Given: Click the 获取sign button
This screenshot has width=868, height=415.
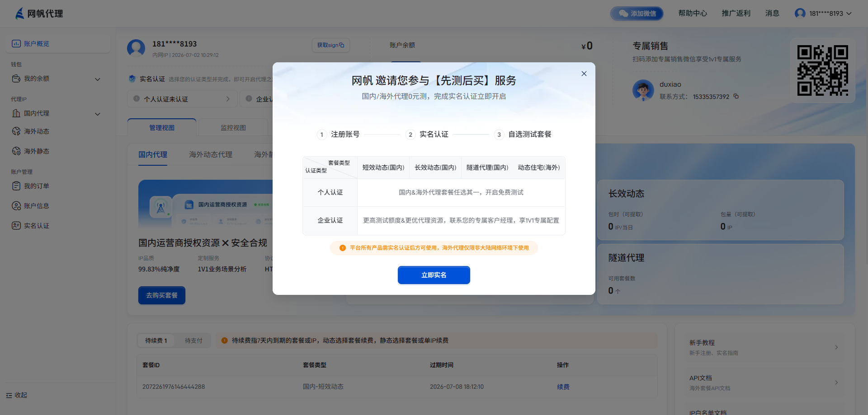Looking at the screenshot, I should [x=330, y=45].
